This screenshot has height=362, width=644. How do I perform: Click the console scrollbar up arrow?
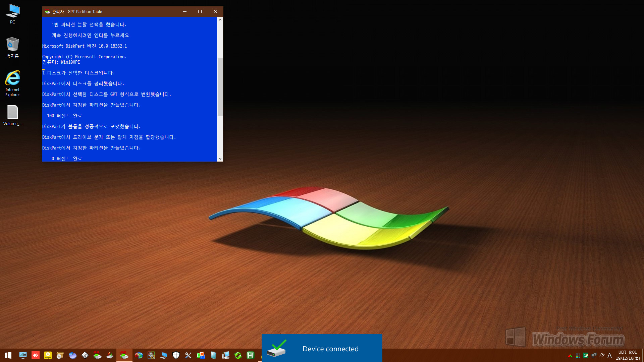coord(220,20)
